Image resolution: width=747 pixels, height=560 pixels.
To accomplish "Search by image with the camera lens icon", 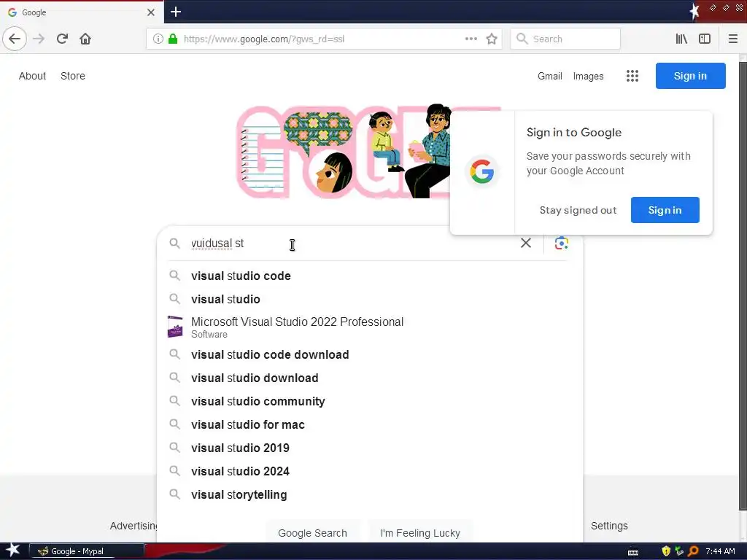I will point(561,243).
